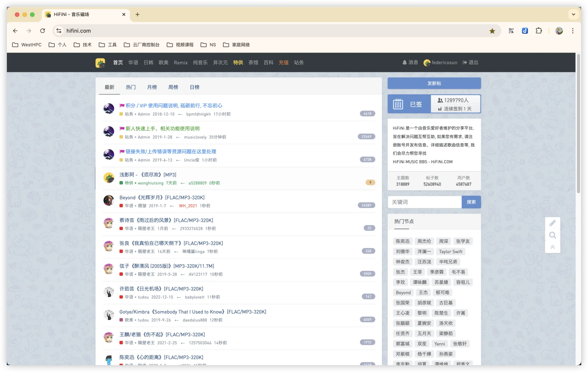Click the 退出 logout link
The width and height of the screenshot is (588, 372).
coord(470,62)
